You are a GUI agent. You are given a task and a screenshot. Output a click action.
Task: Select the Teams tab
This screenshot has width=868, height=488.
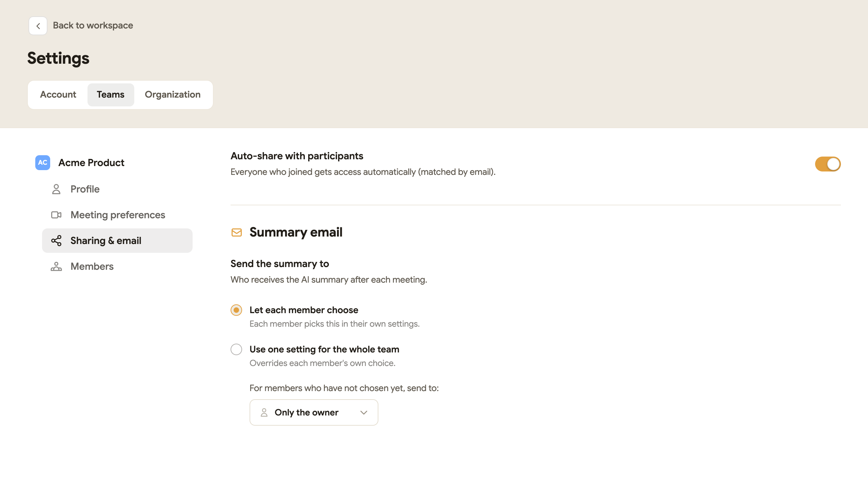tap(111, 95)
